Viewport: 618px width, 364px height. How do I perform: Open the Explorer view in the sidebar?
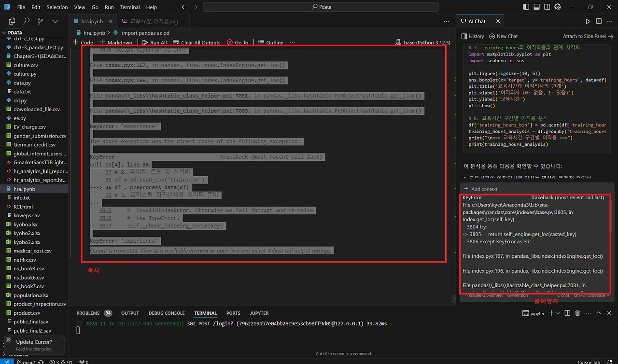[x=12, y=21]
